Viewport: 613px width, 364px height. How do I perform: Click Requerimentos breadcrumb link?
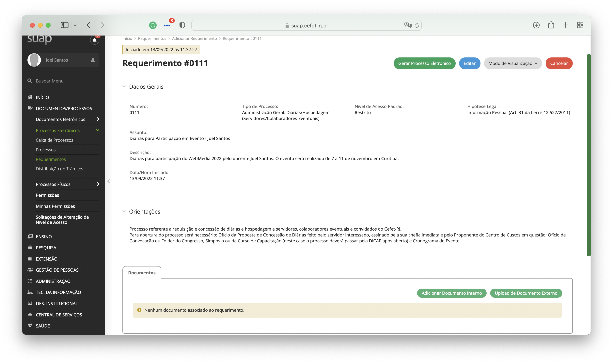click(x=152, y=38)
